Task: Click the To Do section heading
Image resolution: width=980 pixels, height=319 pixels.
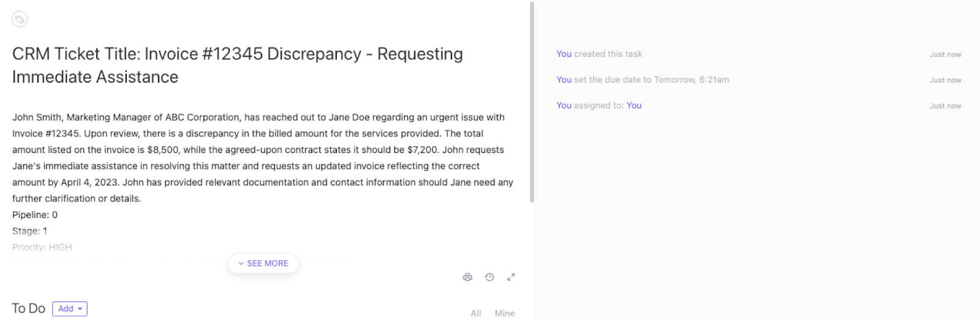Action: tap(28, 309)
